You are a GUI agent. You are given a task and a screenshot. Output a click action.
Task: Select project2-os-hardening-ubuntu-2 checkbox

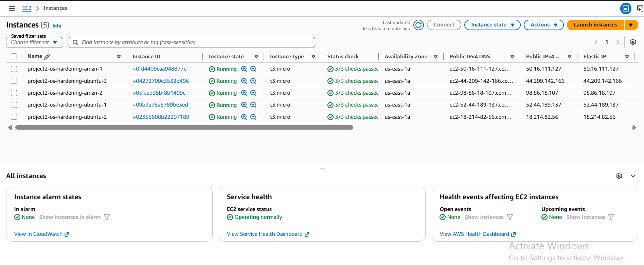(x=14, y=117)
